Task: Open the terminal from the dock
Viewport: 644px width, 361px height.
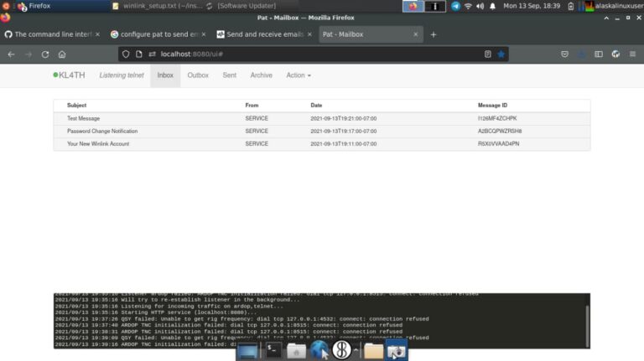Action: pyautogui.click(x=273, y=350)
